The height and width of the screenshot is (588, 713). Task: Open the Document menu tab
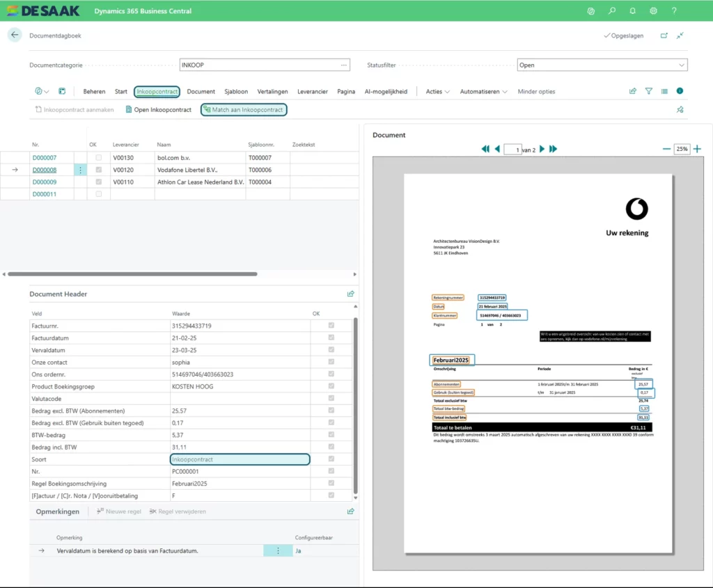coord(201,91)
